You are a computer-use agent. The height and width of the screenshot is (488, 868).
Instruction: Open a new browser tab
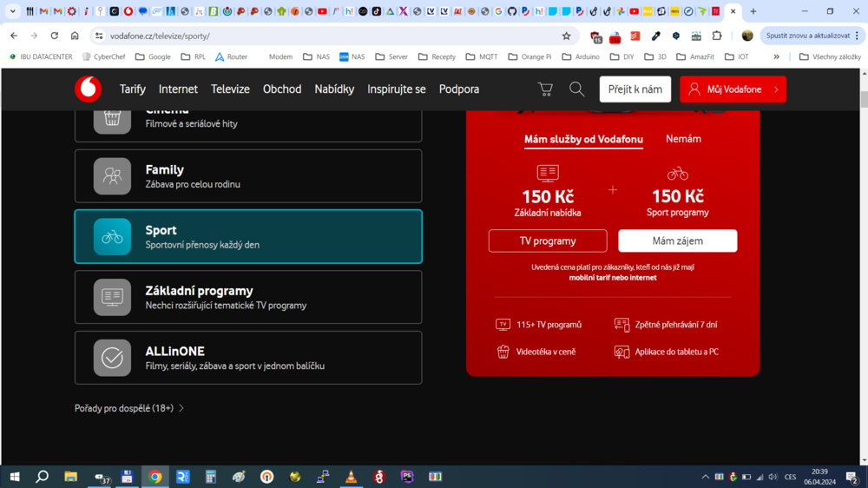753,11
